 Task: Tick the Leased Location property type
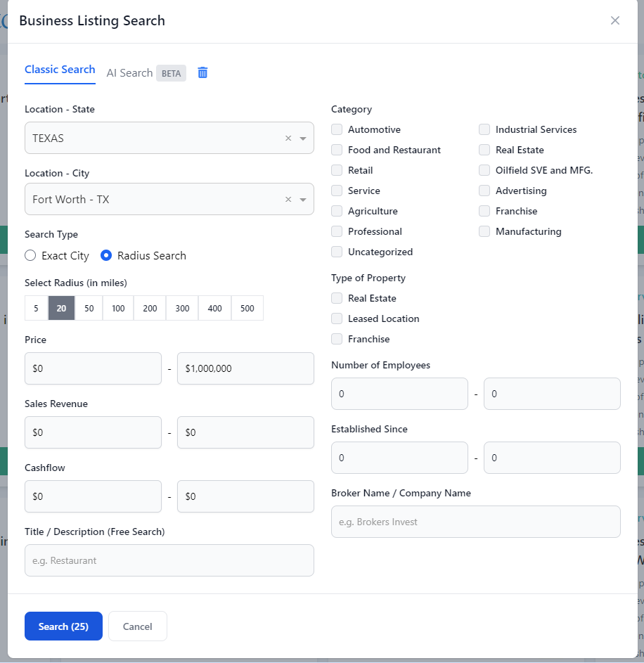(x=337, y=319)
